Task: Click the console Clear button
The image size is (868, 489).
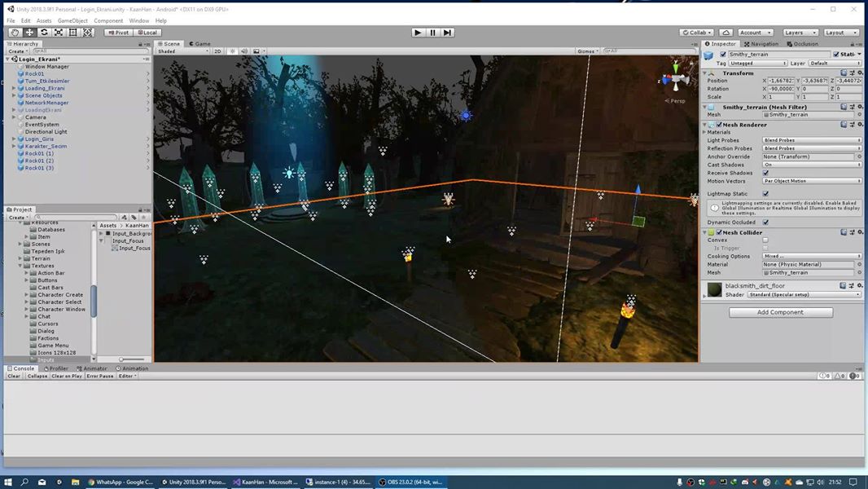Action: pyautogui.click(x=14, y=376)
